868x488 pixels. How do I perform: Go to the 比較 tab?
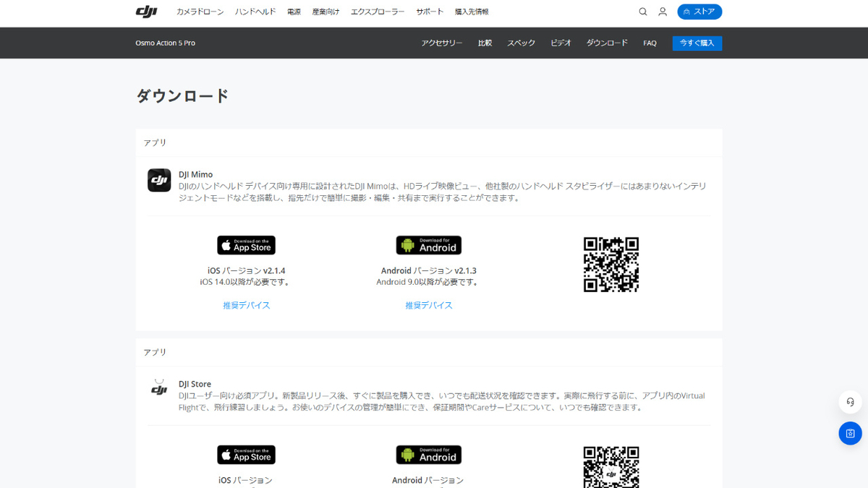click(x=485, y=43)
